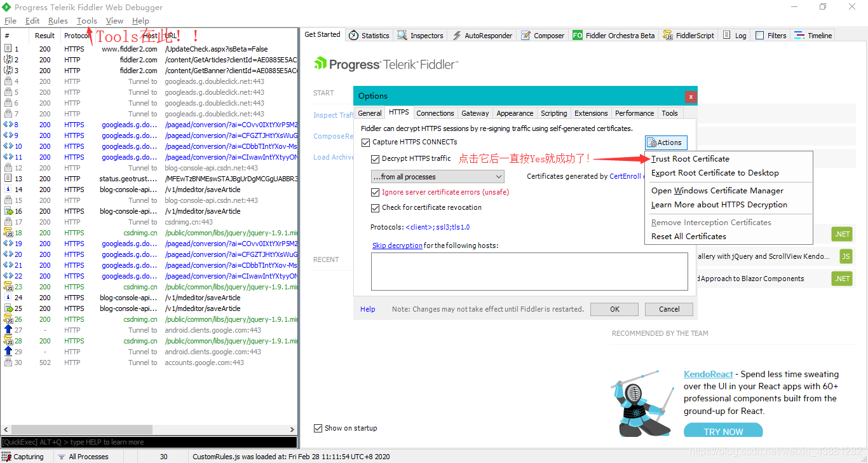Choose Reset All Certificates

click(x=728, y=237)
